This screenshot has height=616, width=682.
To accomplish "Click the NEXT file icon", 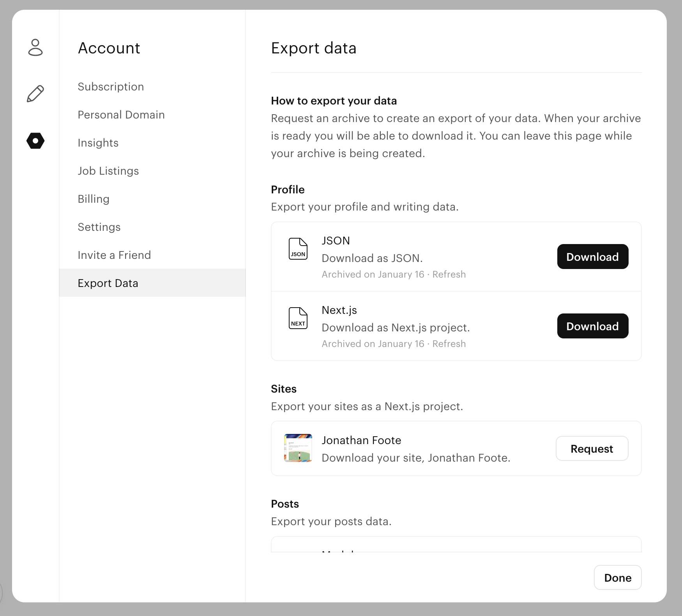I will (x=298, y=318).
